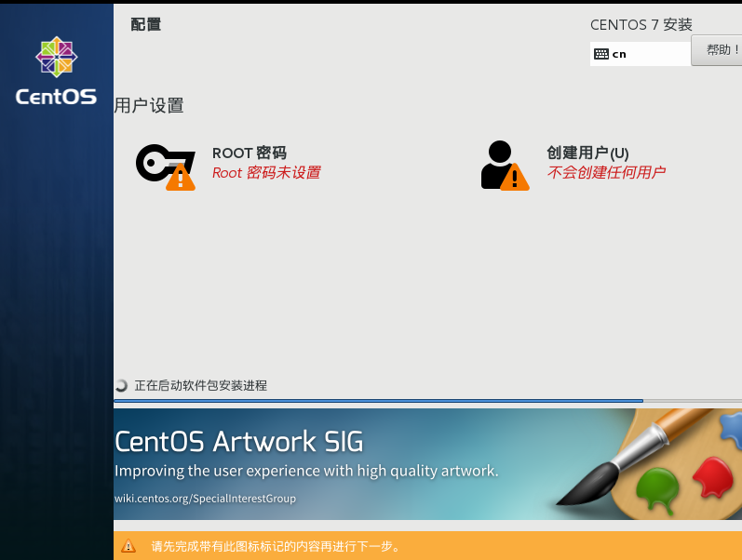Click the red '不会创建任何用户' status
Screen dimensions: 742x560
click(x=606, y=173)
